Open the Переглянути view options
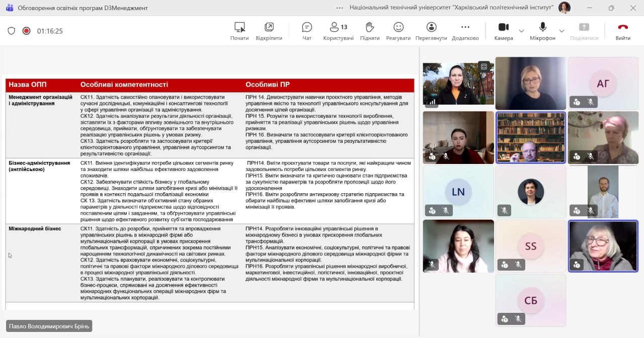The height and width of the screenshot is (338, 644). pyautogui.click(x=431, y=31)
